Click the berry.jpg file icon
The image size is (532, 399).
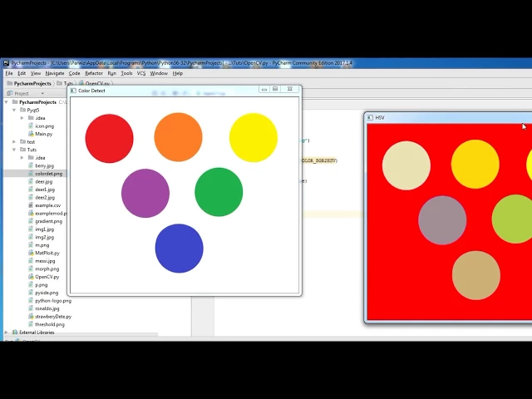(31, 165)
